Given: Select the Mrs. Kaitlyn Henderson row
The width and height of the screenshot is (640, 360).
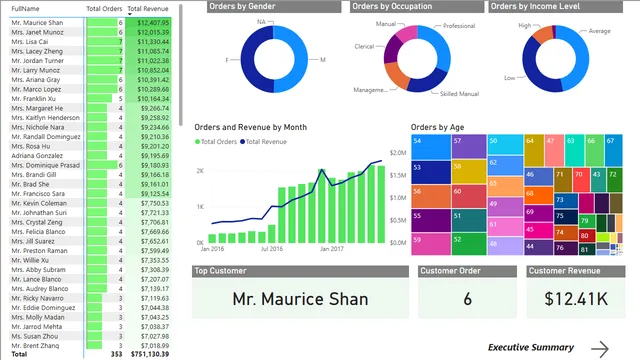Looking at the screenshot, I should (x=90, y=118).
